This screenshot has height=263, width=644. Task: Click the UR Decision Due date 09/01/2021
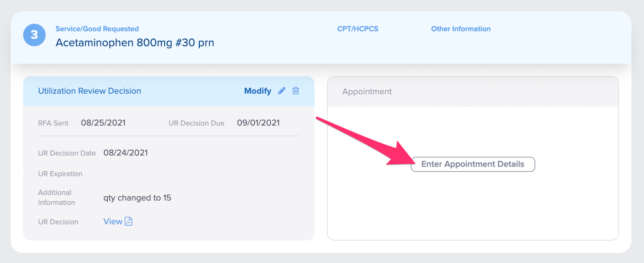click(258, 123)
